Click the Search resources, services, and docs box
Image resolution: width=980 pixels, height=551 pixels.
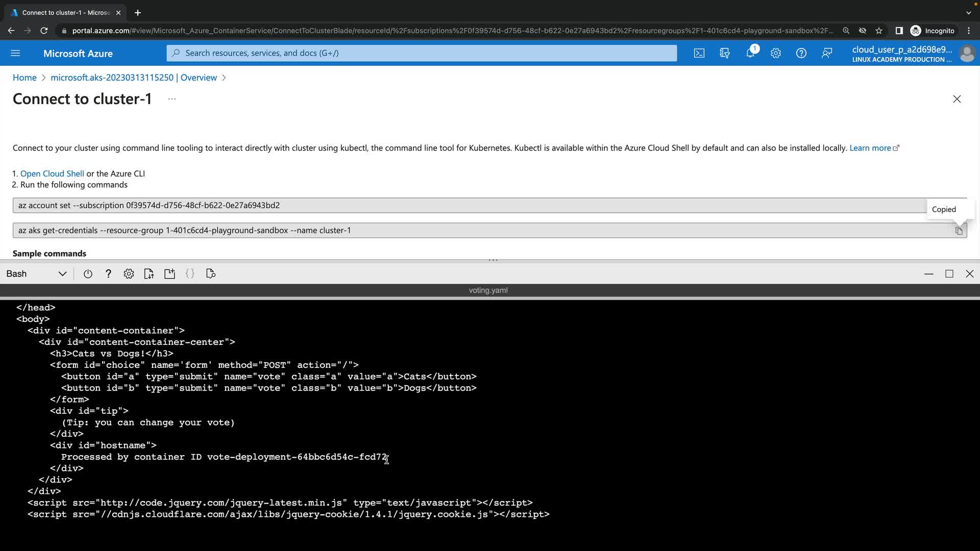(422, 53)
